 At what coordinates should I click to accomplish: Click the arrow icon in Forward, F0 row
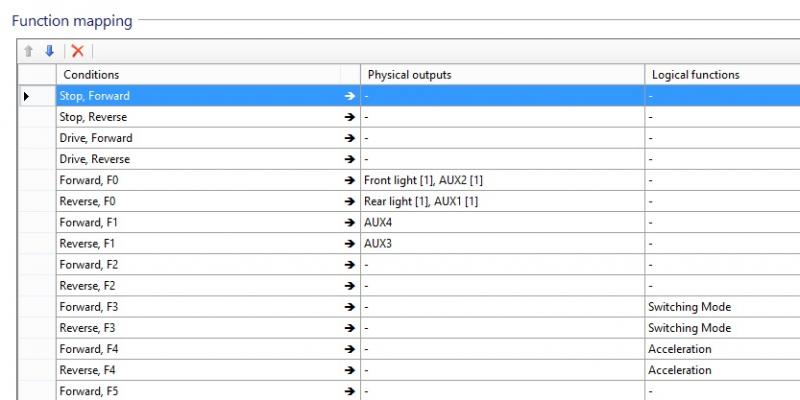(x=349, y=180)
